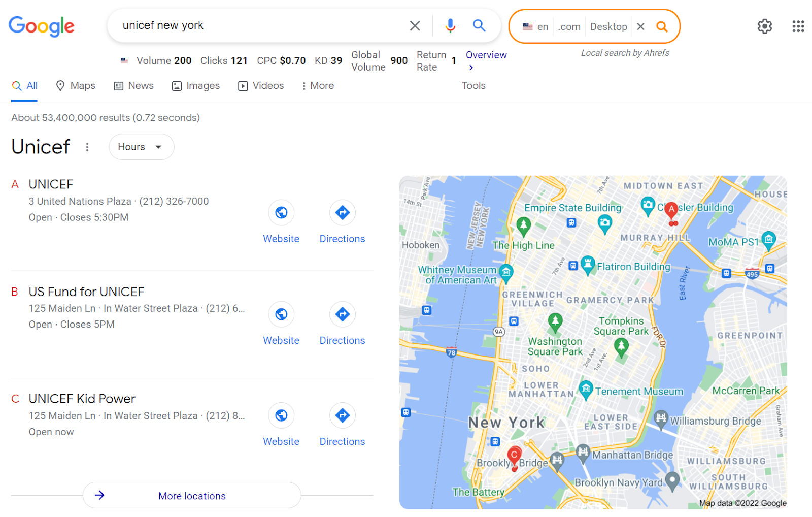Change the Ahrefs domain '.com' setting
Viewport: 812px width, 517px height.
pyautogui.click(x=569, y=26)
